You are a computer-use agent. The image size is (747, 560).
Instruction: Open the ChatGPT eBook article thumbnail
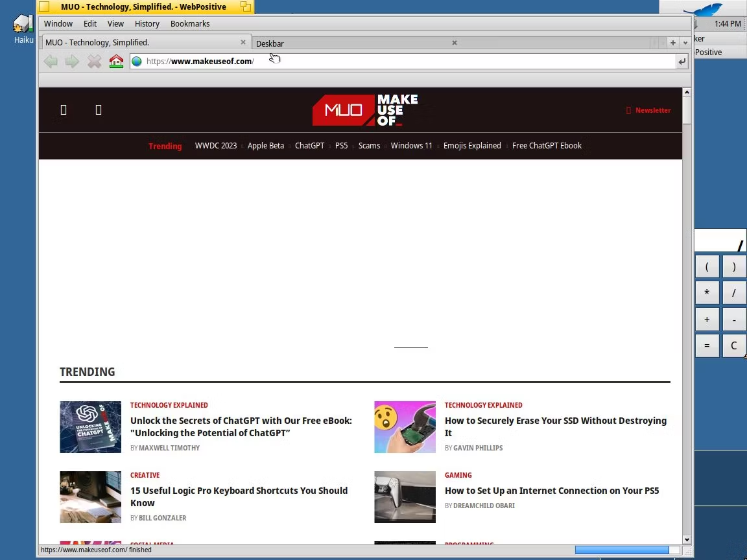pos(91,427)
